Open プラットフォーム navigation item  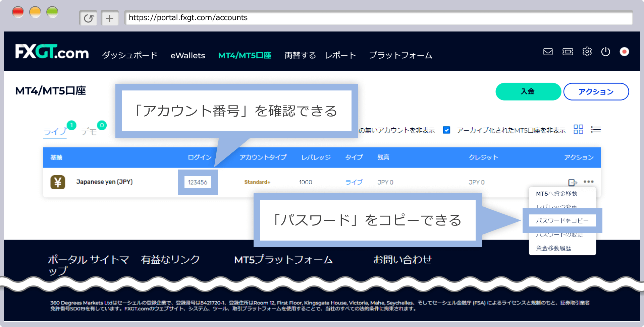(400, 55)
